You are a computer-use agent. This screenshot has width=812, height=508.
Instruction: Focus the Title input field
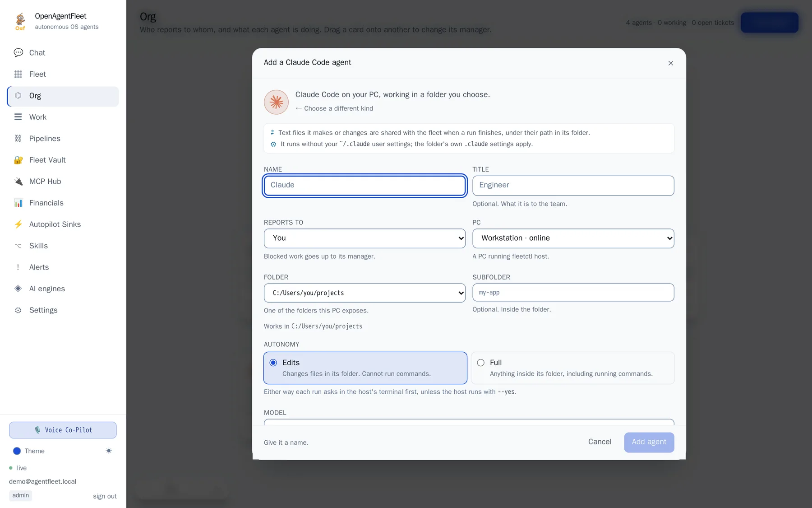pyautogui.click(x=573, y=186)
